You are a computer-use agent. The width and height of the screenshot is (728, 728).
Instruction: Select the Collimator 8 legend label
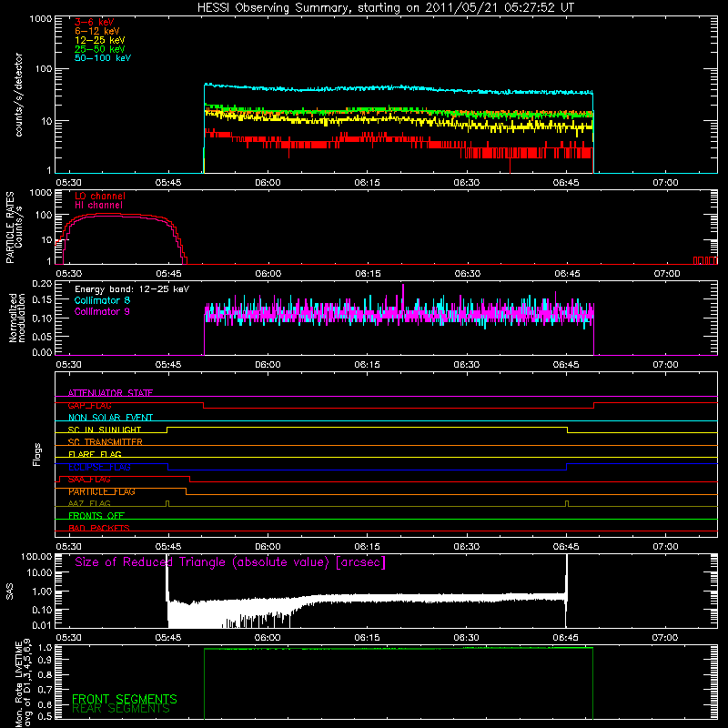[x=102, y=300]
